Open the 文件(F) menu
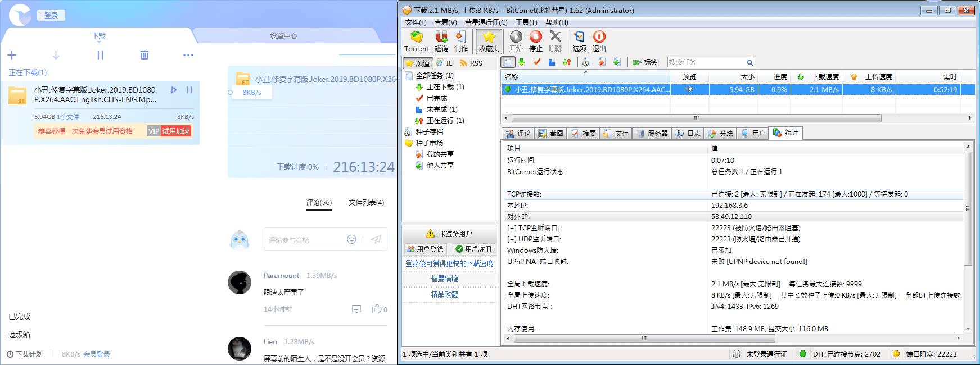This screenshot has height=365, width=980. [416, 22]
